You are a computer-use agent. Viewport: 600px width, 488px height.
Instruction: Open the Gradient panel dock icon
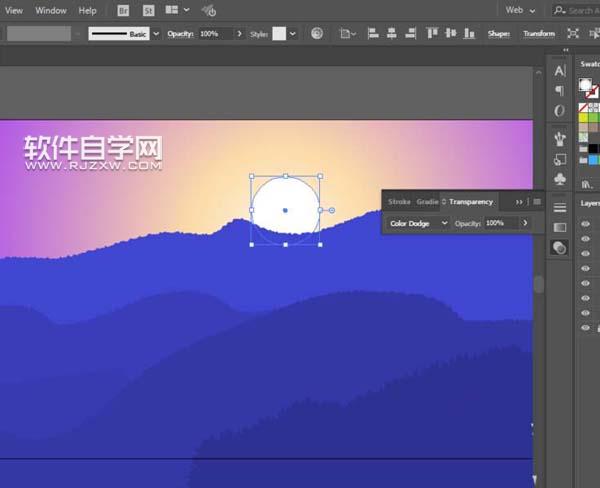560,227
